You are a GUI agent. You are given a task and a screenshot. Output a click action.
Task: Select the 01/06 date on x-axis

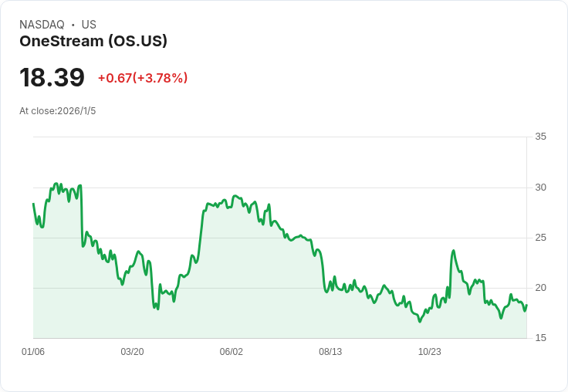point(33,352)
